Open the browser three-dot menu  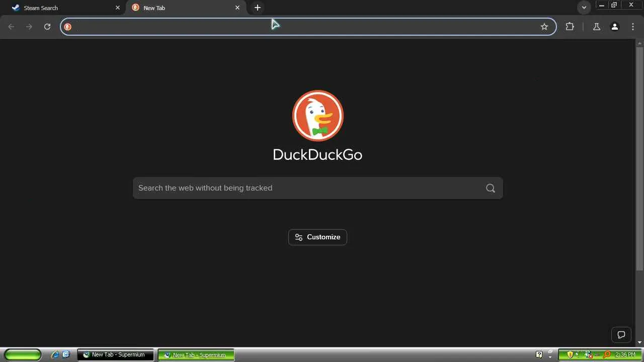(633, 27)
